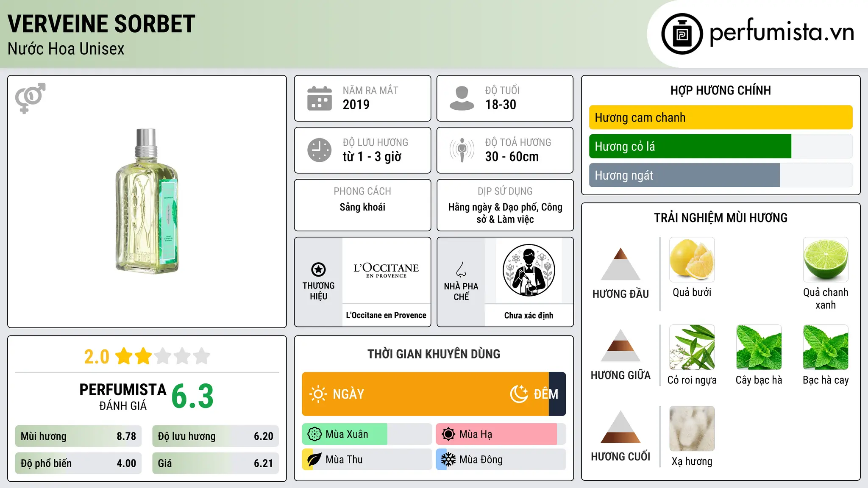The image size is (868, 488).
Task: Click the sillage value 30 - 60cm
Action: pos(512,157)
